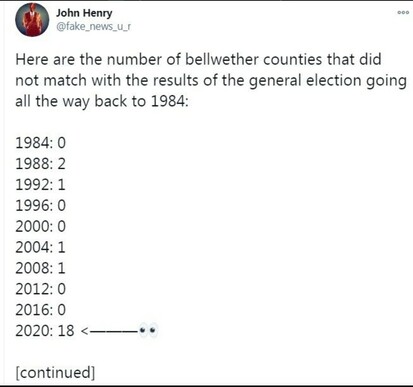Click the 2012: 0 line

41,289
